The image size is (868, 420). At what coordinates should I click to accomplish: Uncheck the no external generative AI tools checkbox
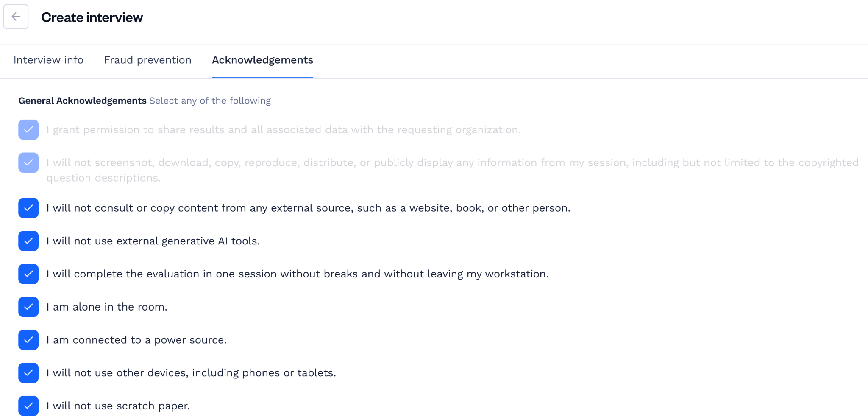[28, 241]
